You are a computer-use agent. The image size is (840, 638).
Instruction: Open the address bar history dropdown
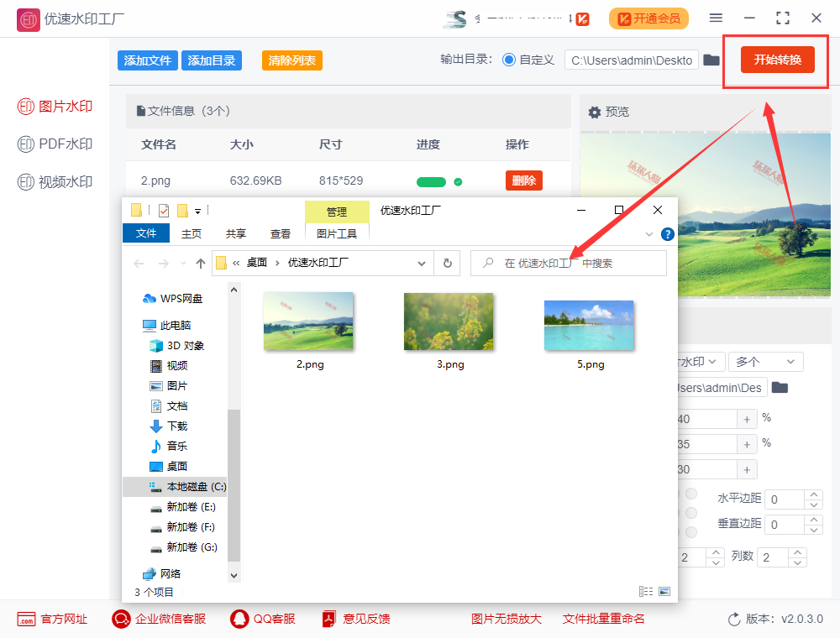(422, 264)
